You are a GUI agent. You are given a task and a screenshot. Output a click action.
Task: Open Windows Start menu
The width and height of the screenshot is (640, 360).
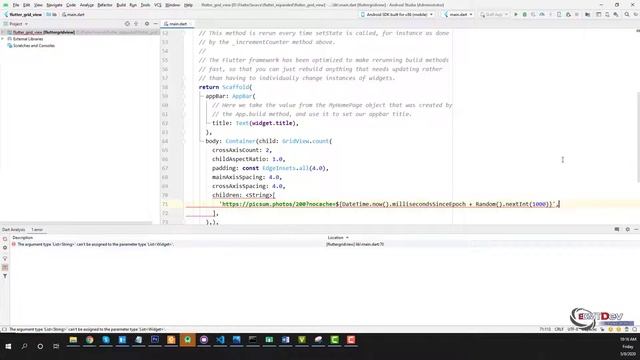(x=8, y=346)
